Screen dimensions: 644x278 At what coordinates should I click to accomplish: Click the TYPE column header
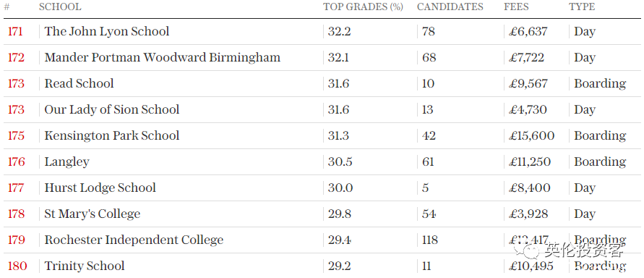click(582, 7)
